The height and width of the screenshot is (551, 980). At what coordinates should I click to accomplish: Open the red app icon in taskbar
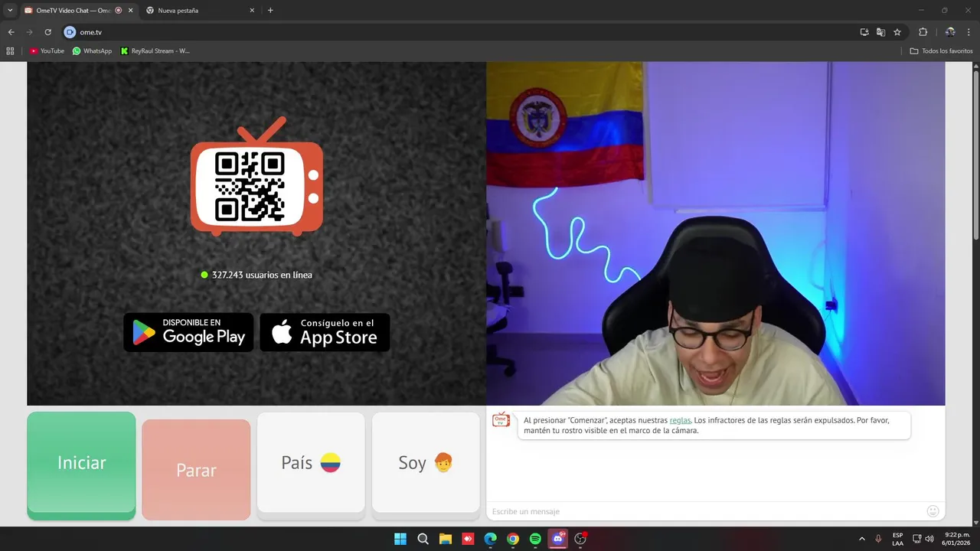[468, 539]
